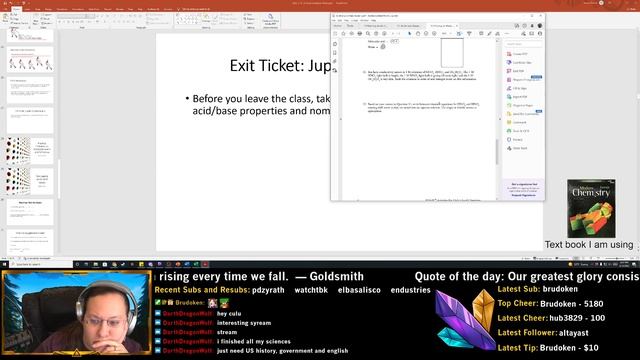Open bookmarks icon in Acrobat left navigation pane
This screenshot has height=360, width=640.
(x=335, y=53)
